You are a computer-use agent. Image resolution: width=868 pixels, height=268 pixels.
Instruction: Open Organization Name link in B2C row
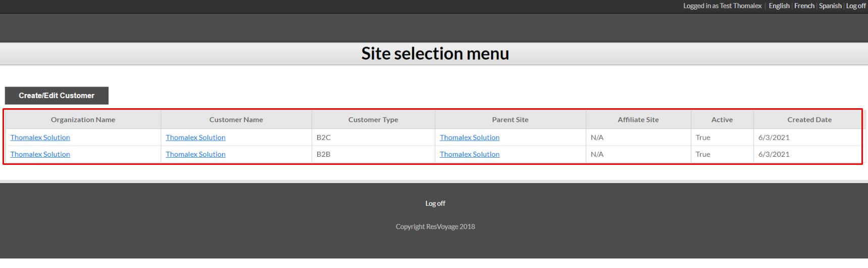pos(40,138)
